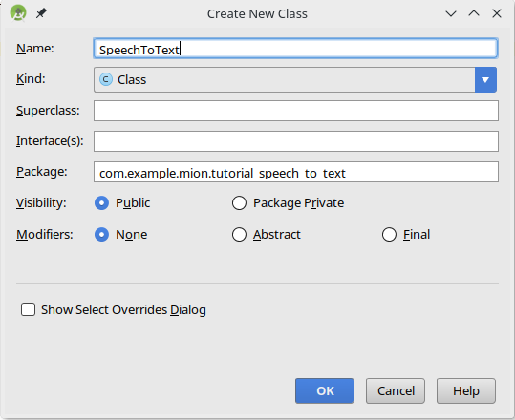
Task: Enable Show Select Overrides Dialog checkbox
Action: (x=29, y=309)
